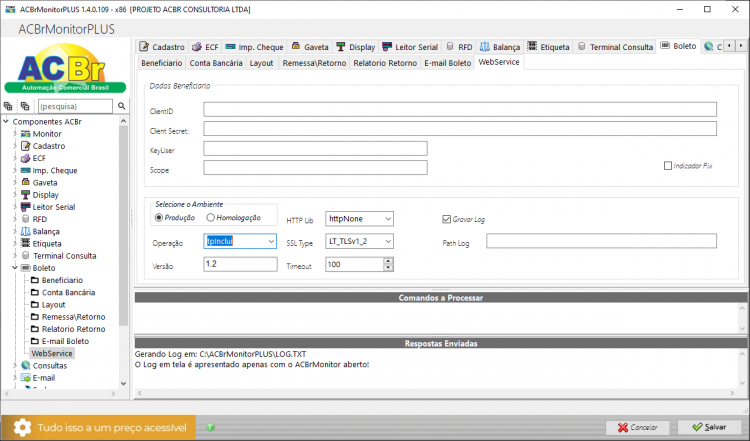This screenshot has height=441, width=750.
Task: Collapse the Boleto tree node
Action: pyautogui.click(x=15, y=268)
